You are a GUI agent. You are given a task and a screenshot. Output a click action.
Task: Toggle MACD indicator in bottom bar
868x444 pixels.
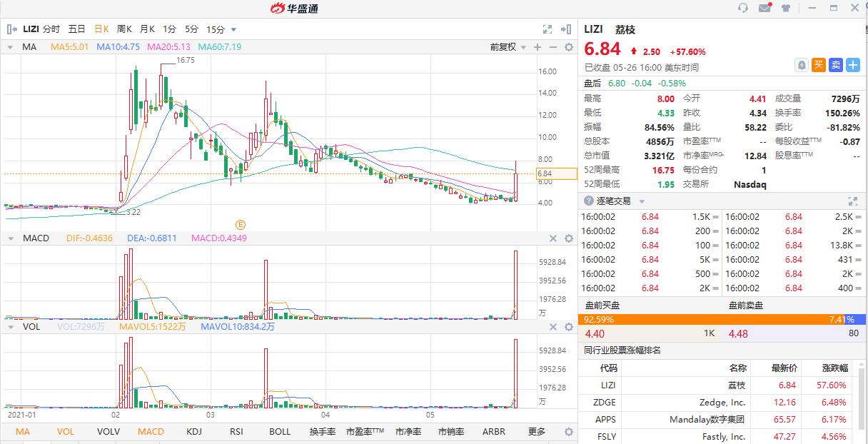pyautogui.click(x=151, y=432)
